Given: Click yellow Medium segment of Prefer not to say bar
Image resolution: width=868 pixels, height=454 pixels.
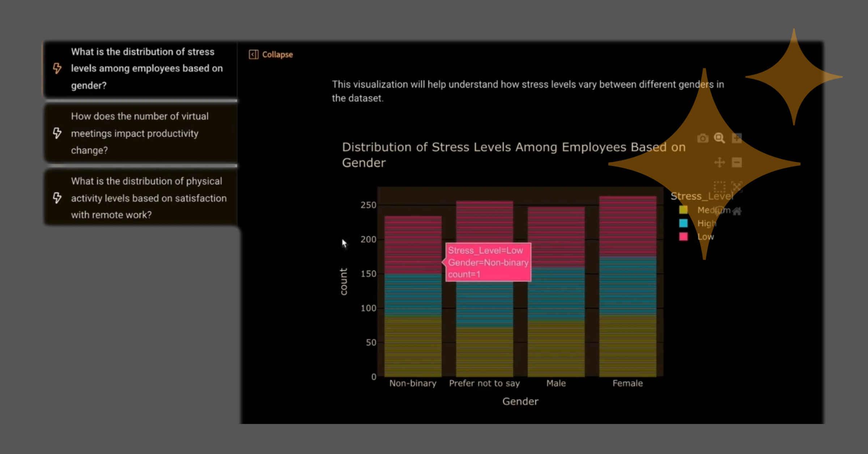Looking at the screenshot, I should coord(484,352).
